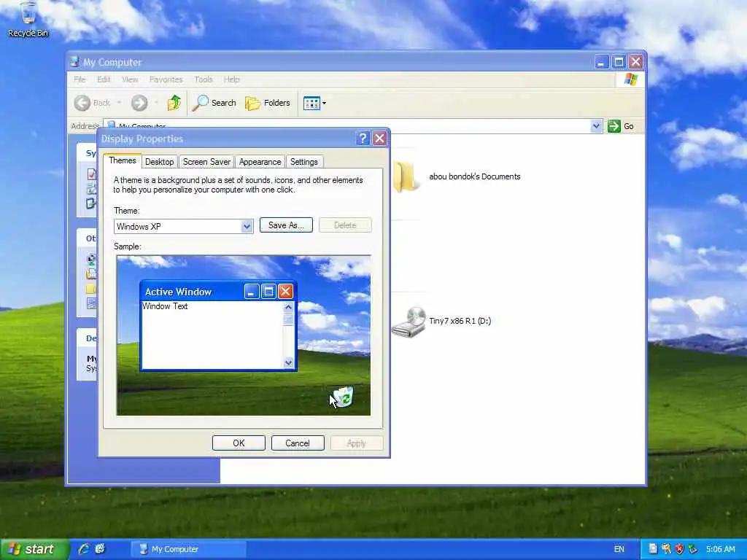The width and height of the screenshot is (747, 560).
Task: Click the Views dropdown arrow beside the grid icon
Action: coord(324,103)
